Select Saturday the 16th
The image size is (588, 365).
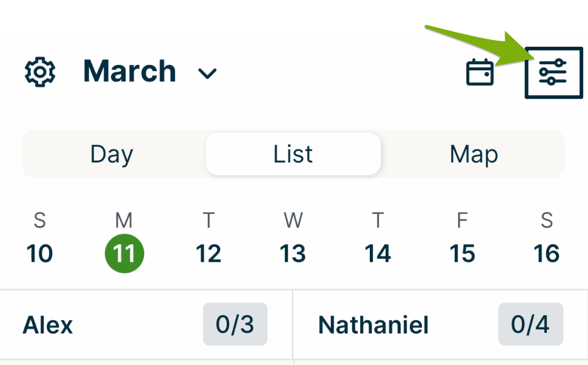(546, 253)
